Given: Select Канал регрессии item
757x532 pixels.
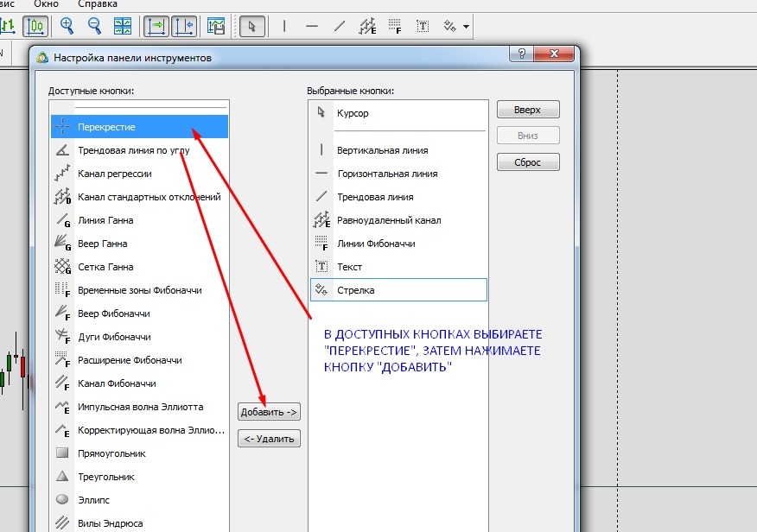Looking at the screenshot, I should click(139, 174).
